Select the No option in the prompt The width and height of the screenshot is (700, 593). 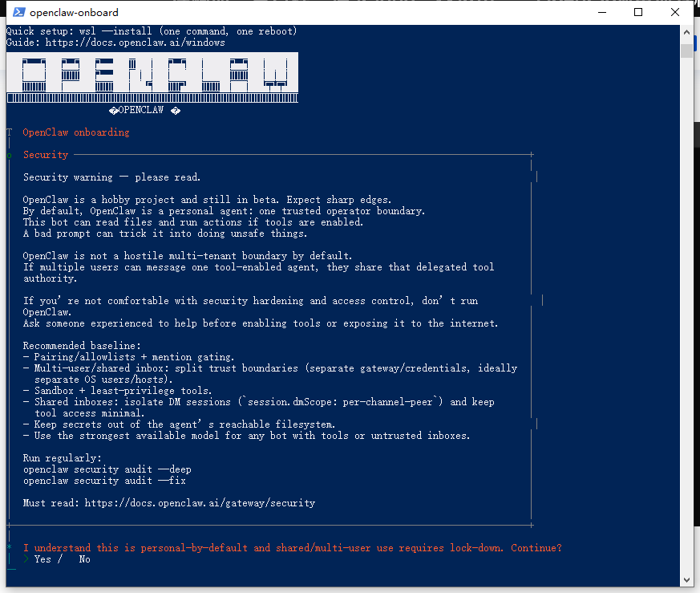coord(84,559)
